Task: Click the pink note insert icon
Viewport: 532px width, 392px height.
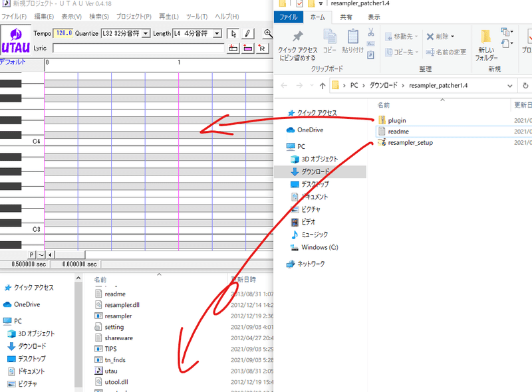Action: tap(247, 48)
